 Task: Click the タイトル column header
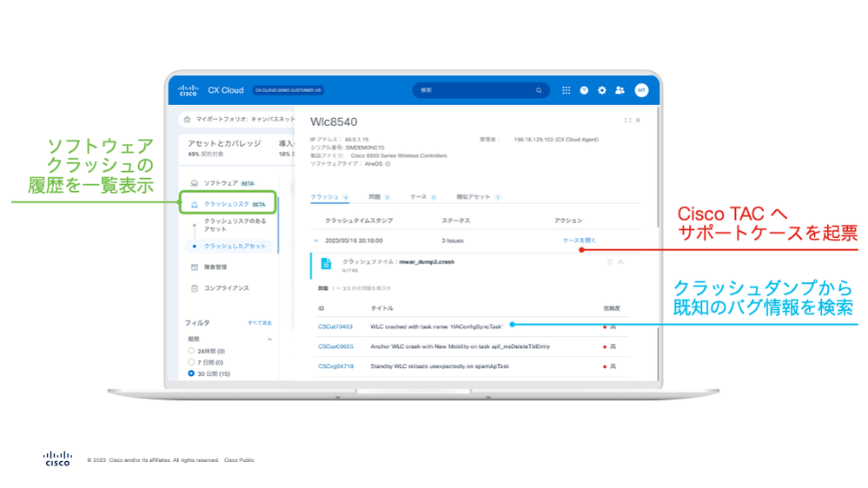pos(382,308)
